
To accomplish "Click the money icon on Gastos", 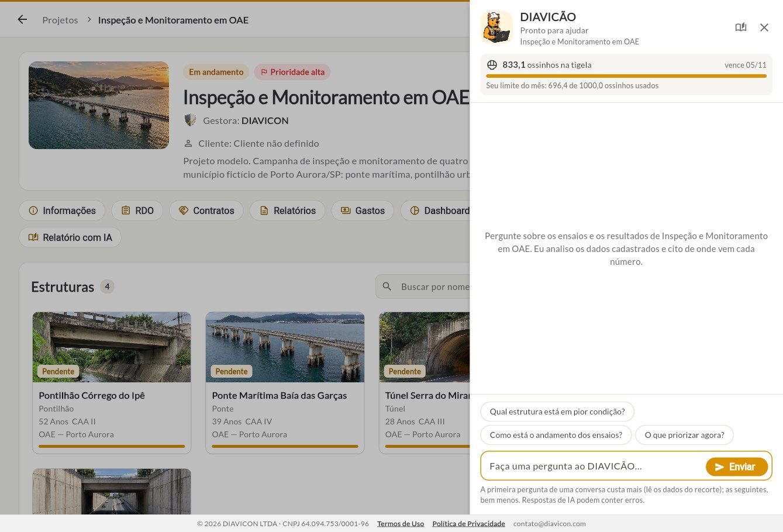I will click(x=346, y=210).
